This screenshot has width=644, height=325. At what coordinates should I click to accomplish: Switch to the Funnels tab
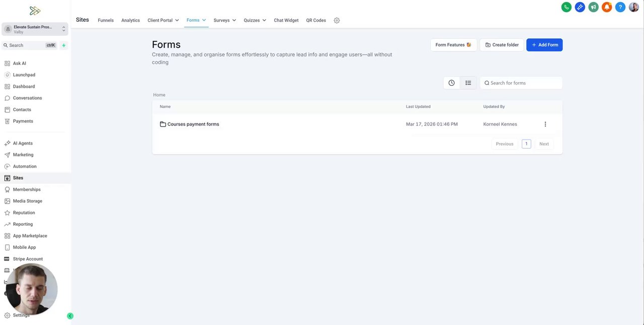click(106, 20)
